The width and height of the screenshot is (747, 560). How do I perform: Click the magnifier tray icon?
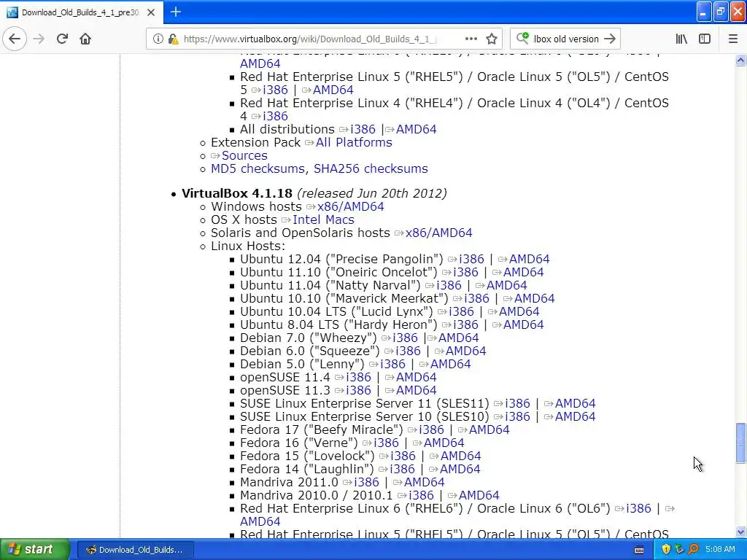[x=693, y=549]
